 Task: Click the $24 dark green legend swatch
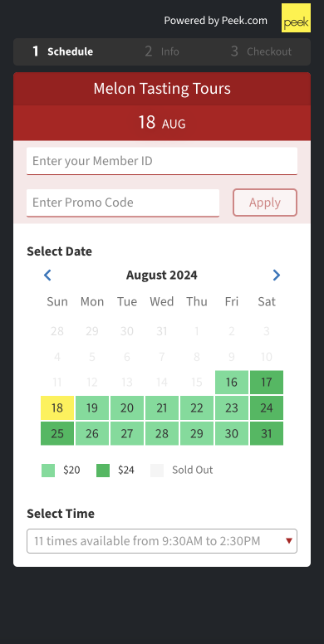[103, 471]
